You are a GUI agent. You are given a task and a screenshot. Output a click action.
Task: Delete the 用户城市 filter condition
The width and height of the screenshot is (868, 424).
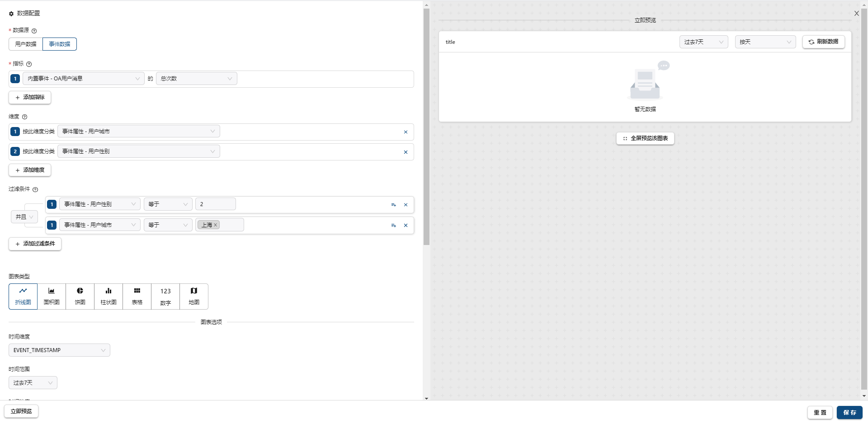(406, 225)
